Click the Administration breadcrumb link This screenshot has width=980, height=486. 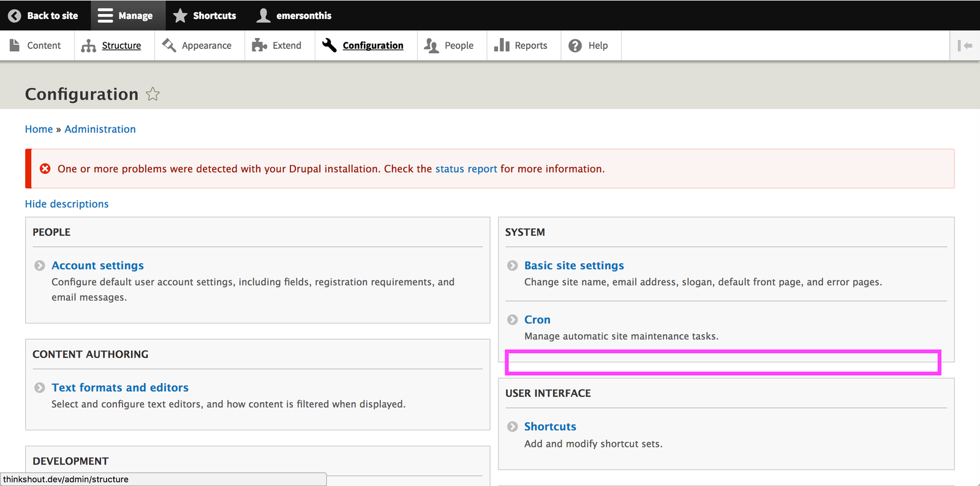point(100,129)
